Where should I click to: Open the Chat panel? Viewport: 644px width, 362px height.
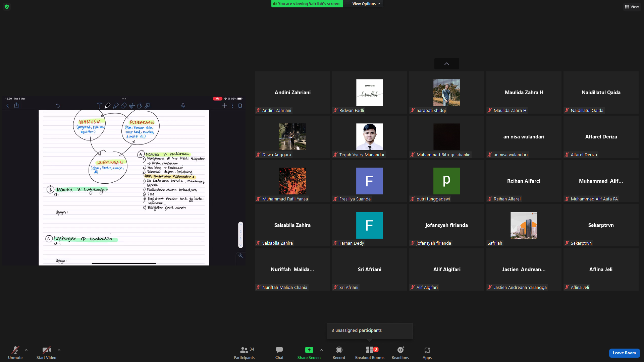[x=279, y=353]
